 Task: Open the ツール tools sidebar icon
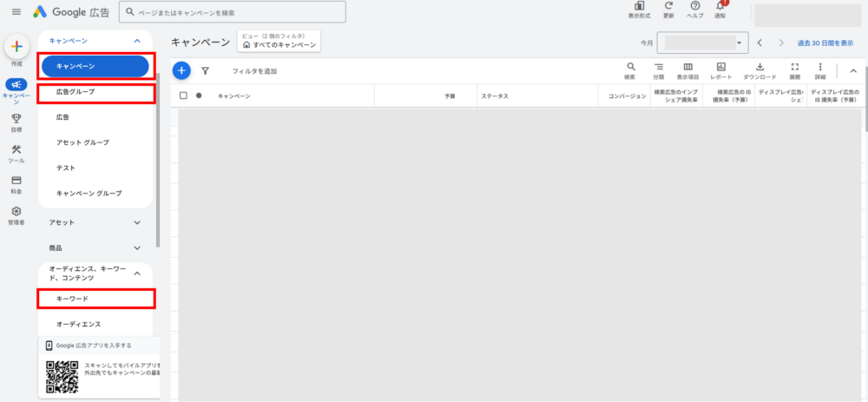tap(16, 153)
